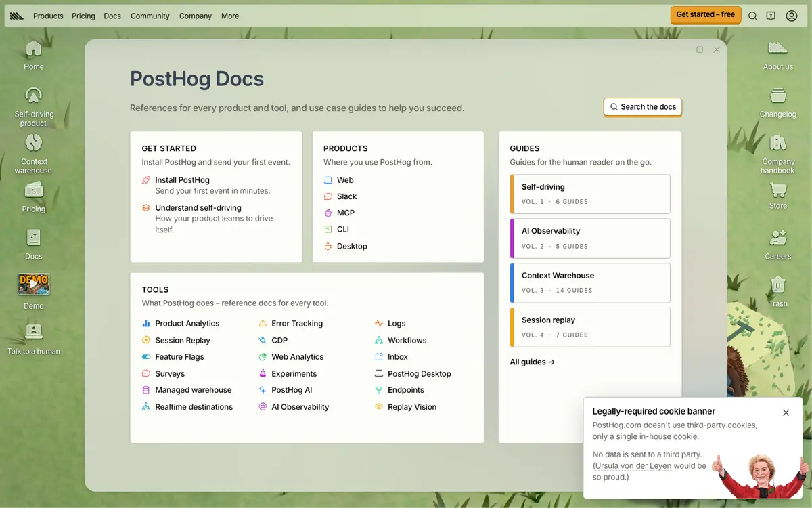Screen dimensions: 812x508
Task: Launch the Demo desktop thumbnail
Action: point(33,291)
